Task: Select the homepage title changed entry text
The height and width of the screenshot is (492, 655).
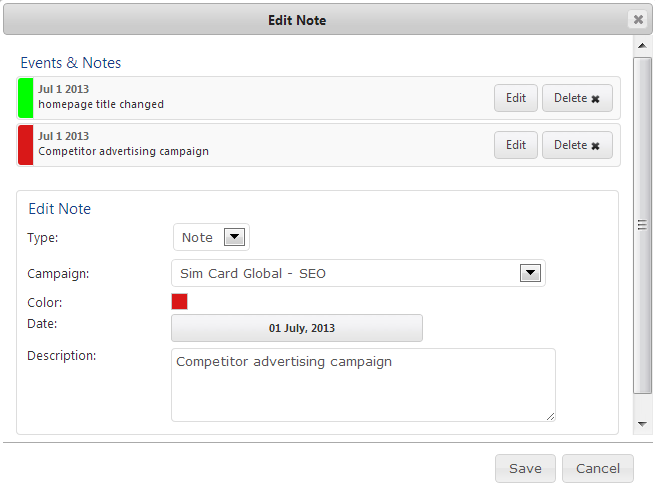Action: pos(101,104)
